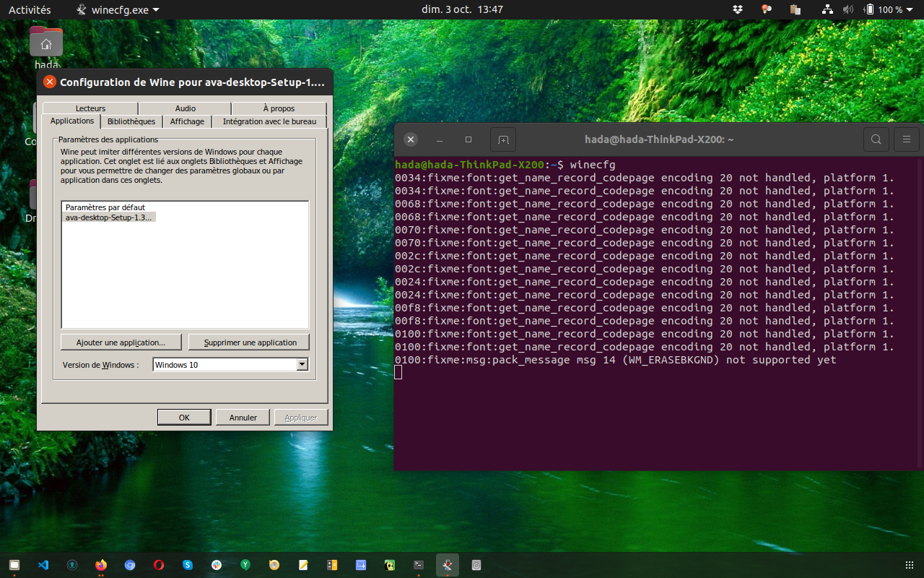Close the Wine configuration dialog
The width and height of the screenshot is (924, 578).
[x=49, y=82]
